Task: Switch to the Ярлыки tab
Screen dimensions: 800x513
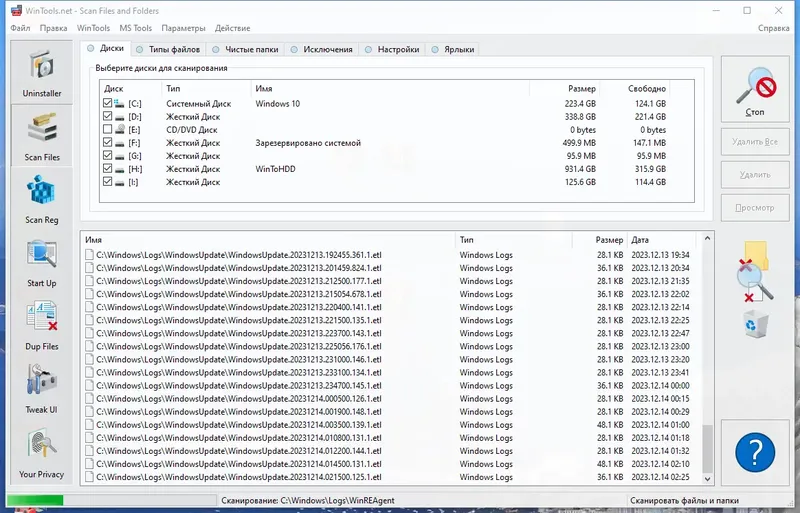Action: 453,50
